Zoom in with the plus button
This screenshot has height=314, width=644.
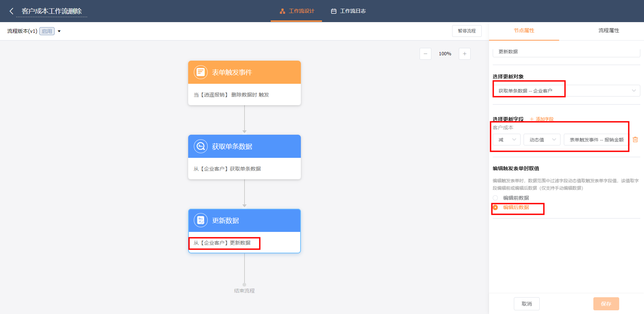click(465, 54)
